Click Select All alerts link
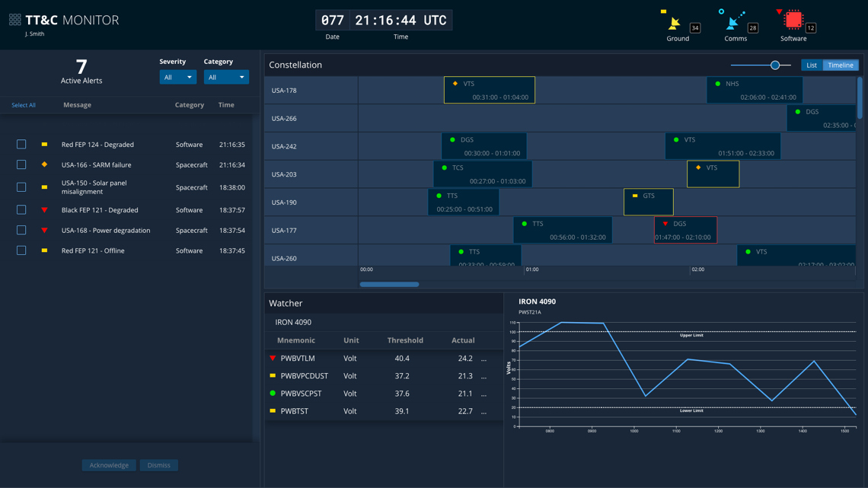 click(x=24, y=105)
